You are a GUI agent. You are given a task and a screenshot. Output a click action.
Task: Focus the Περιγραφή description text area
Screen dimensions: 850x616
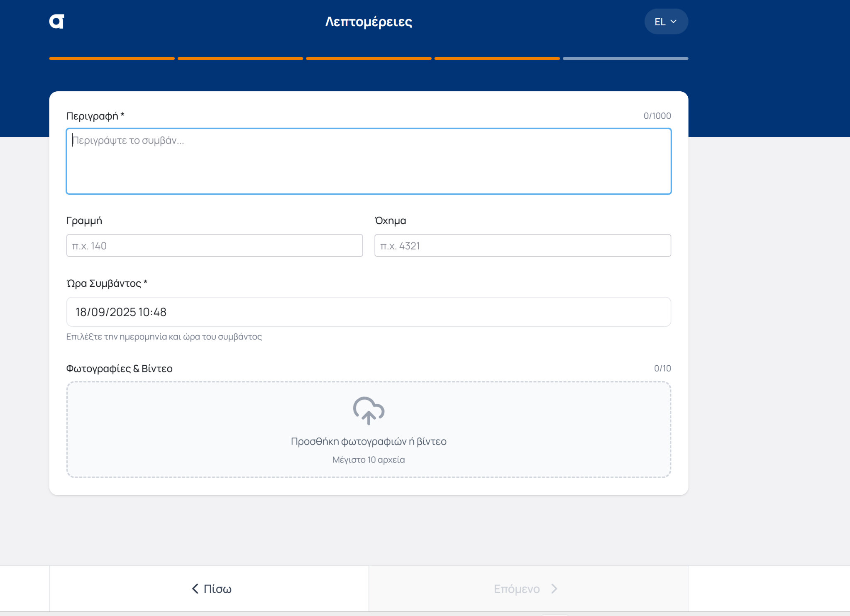[369, 161]
